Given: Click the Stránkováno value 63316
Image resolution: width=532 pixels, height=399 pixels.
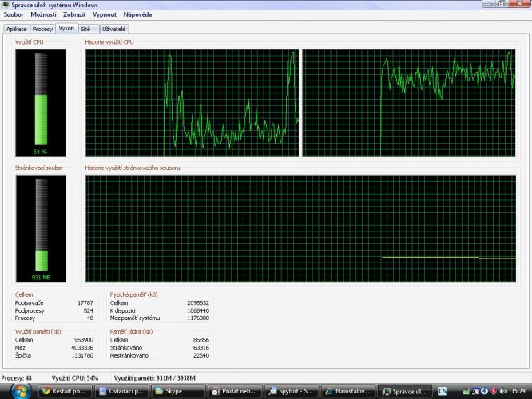Looking at the screenshot, I should [200, 348].
